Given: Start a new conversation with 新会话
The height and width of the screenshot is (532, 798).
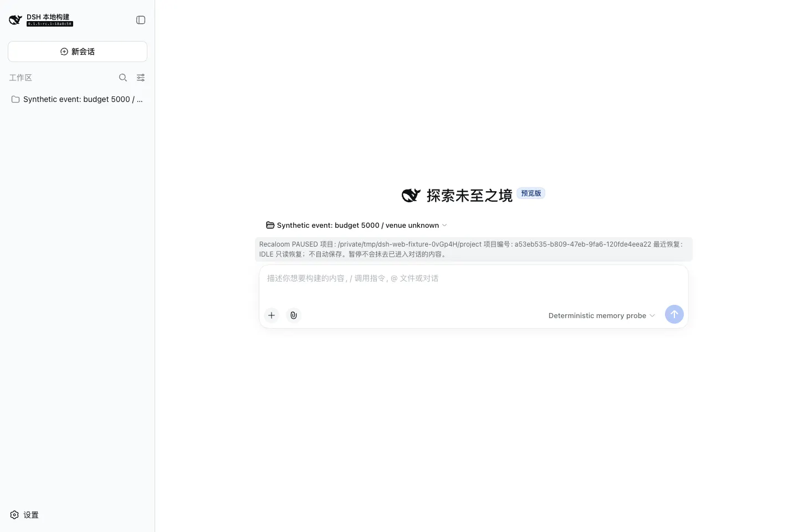Looking at the screenshot, I should (x=78, y=52).
